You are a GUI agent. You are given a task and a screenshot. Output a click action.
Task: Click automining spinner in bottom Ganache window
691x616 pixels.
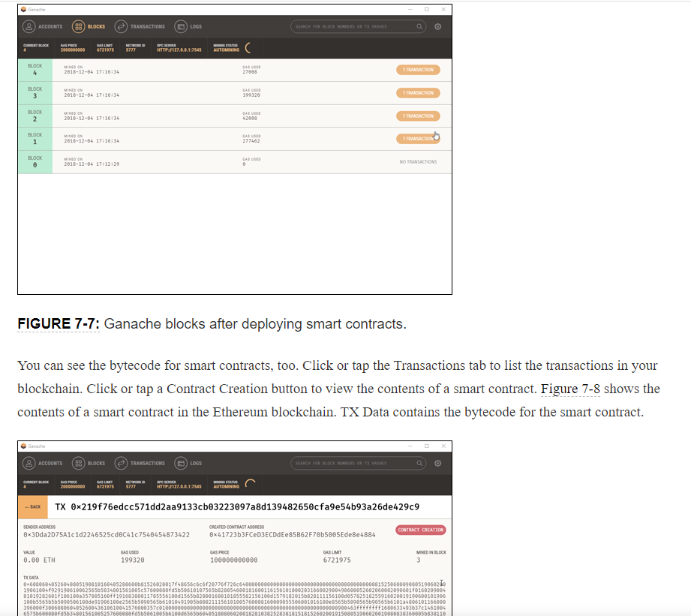pyautogui.click(x=250, y=484)
